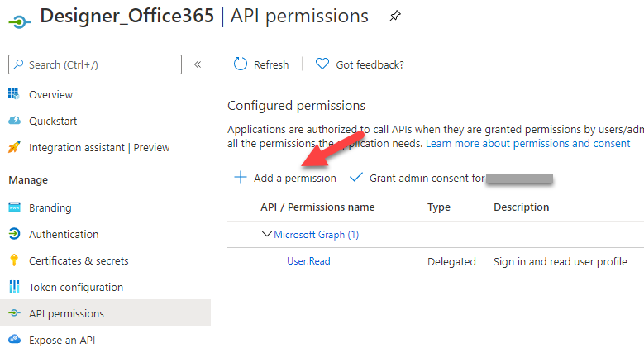644x348 pixels.
Task: Pin the API permissions blade
Action: point(394,17)
